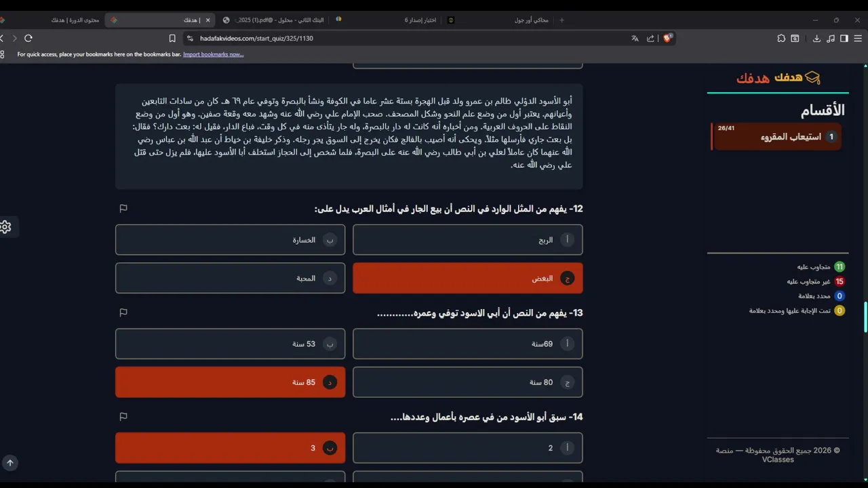Open the settings gear on the left edge
This screenshot has width=868, height=488.
[x=5, y=227]
